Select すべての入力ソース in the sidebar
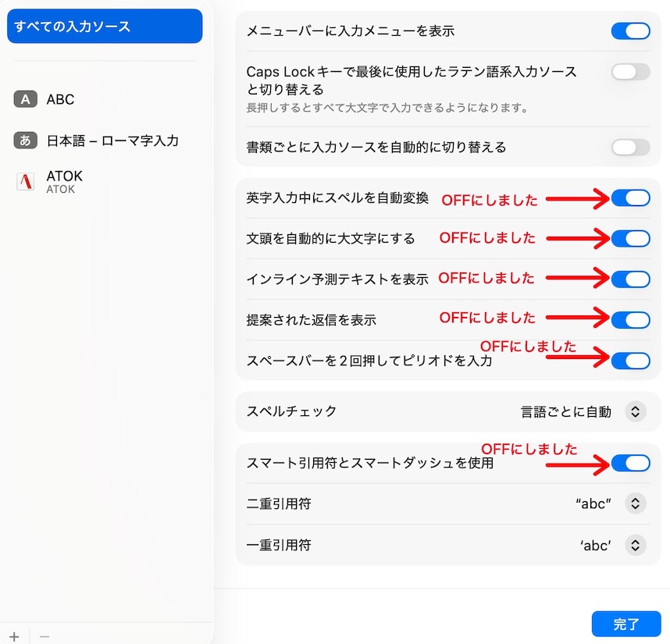The image size is (670, 644). point(104,27)
